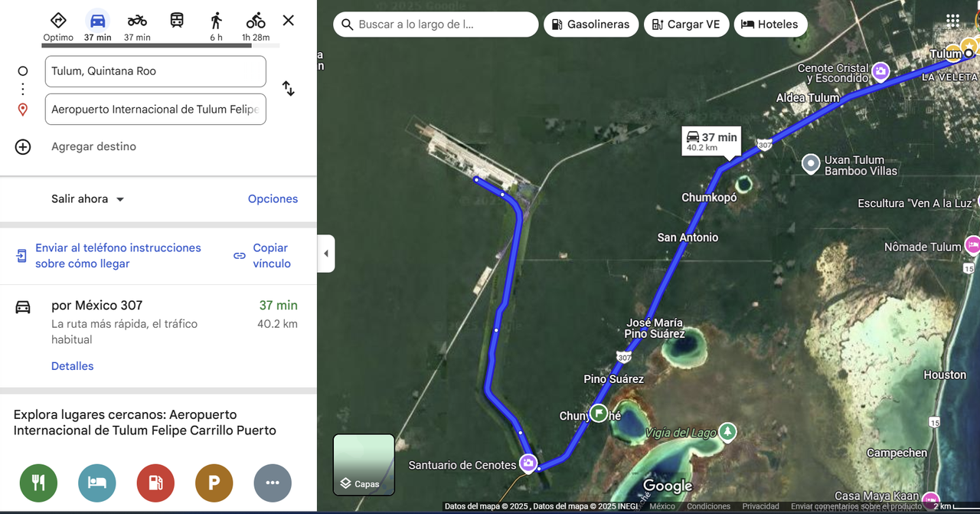980x514 pixels.
Task: Search nearby restaurants with the green icon
Action: [39, 483]
